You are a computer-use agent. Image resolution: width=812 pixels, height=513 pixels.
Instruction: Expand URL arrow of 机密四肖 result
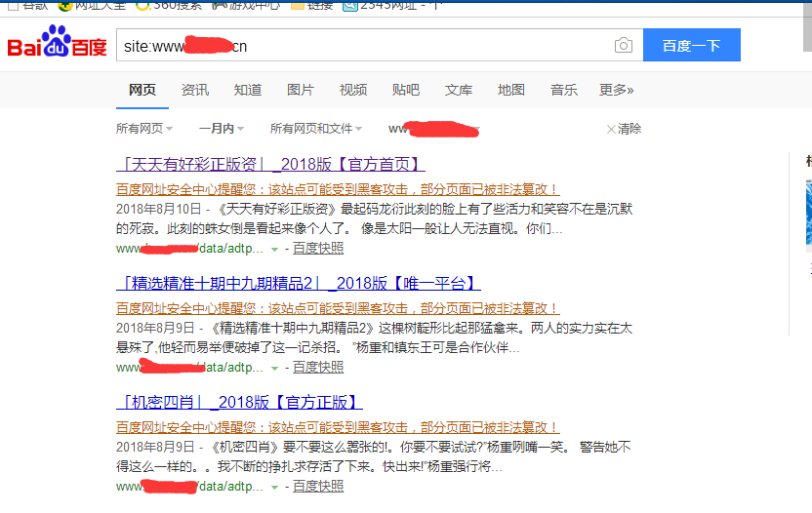pyautogui.click(x=275, y=489)
